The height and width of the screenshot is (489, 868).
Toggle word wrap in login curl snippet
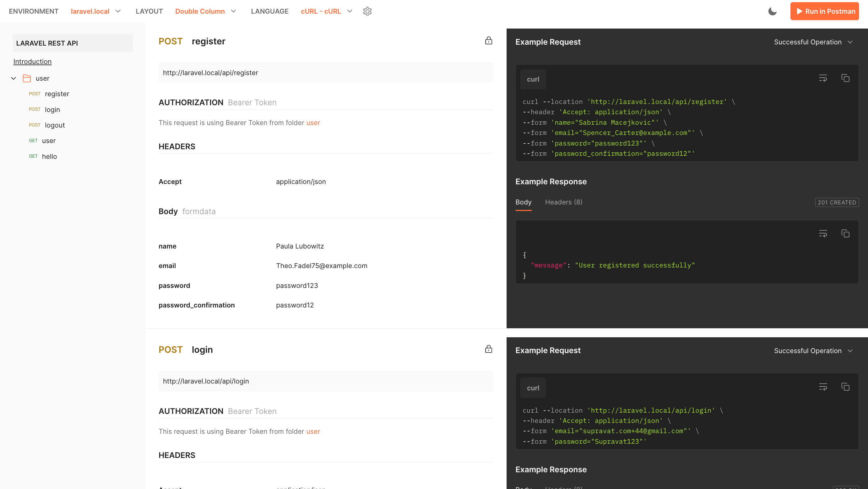coord(823,387)
